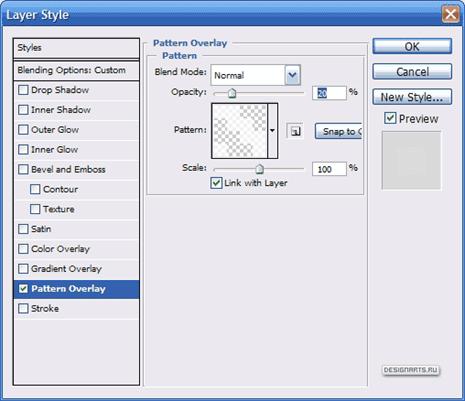This screenshot has height=401, width=465.
Task: Click the style preview swatch
Action: click(411, 160)
